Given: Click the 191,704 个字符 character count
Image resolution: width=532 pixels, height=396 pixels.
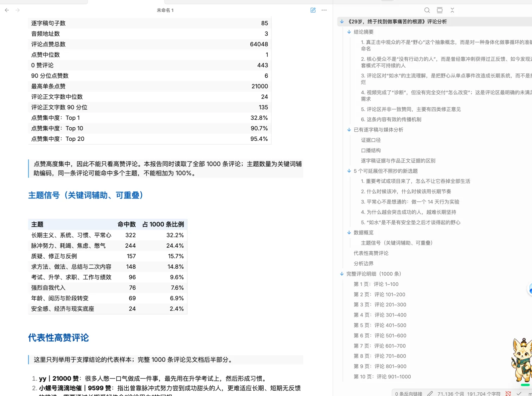Looking at the screenshot, I should (484, 393).
